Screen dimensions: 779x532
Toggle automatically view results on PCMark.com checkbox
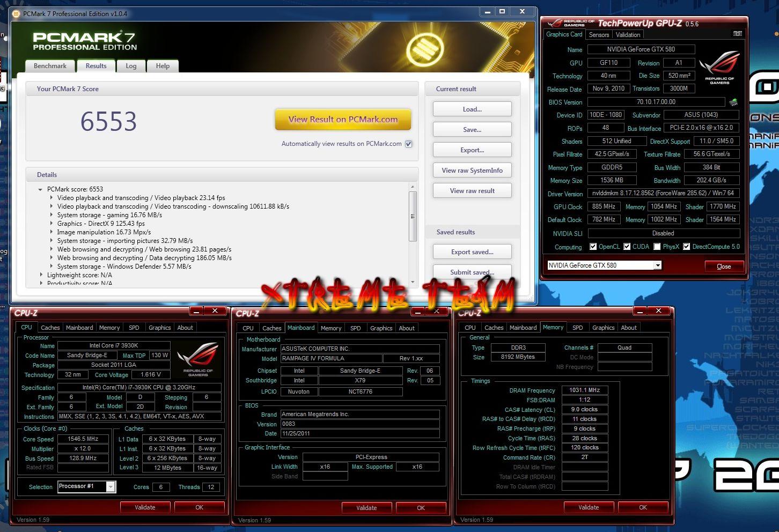(409, 144)
